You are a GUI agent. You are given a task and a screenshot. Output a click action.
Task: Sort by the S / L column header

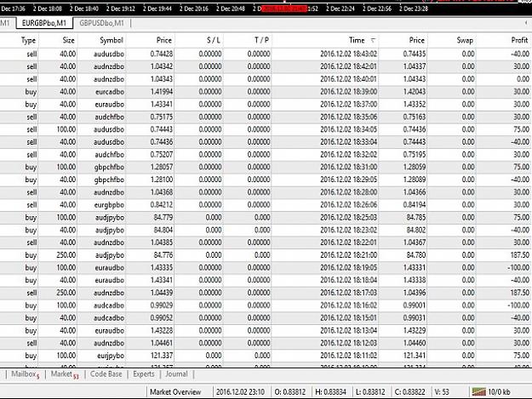coord(214,40)
